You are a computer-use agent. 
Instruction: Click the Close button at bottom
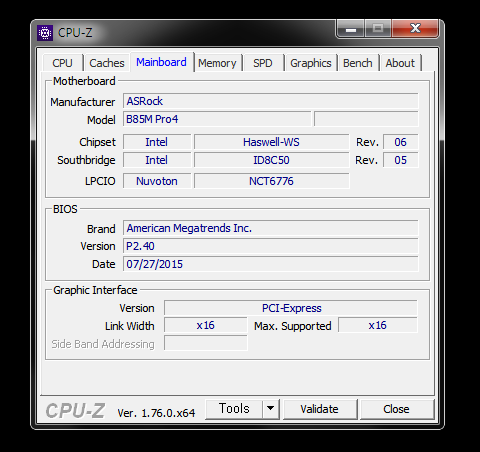pyautogui.click(x=397, y=409)
